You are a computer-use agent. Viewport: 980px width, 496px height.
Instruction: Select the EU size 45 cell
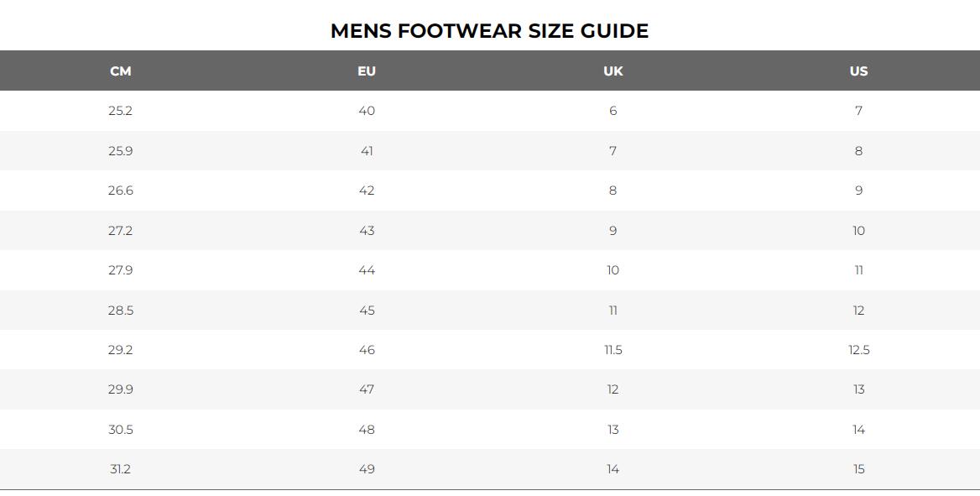pos(367,311)
